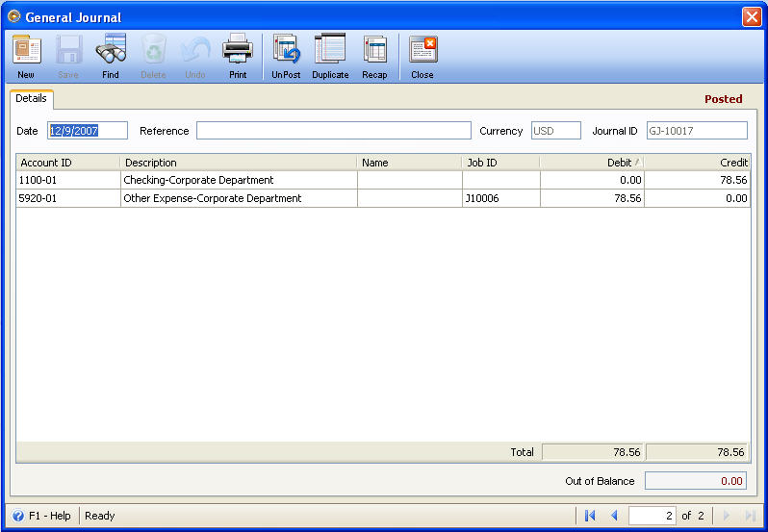The width and height of the screenshot is (768, 532).
Task: UnPost this journal entry
Action: point(286,57)
